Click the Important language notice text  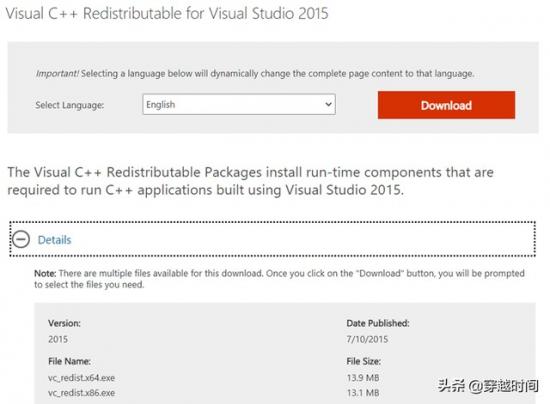coord(255,74)
